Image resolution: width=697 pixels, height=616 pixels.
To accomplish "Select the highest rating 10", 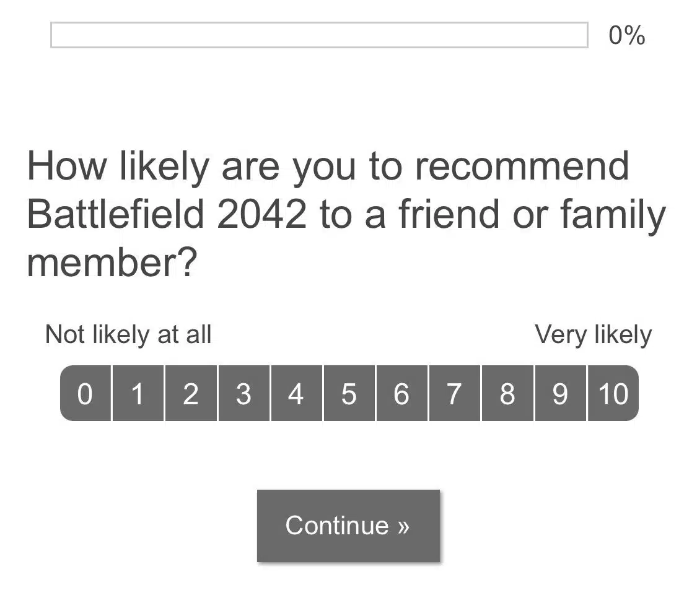I will click(613, 394).
